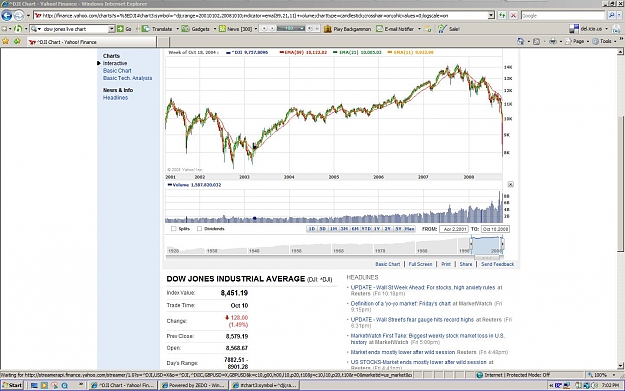Expand the Tools menu dropdown
Viewport: 625px width, 391px height.
(x=615, y=41)
